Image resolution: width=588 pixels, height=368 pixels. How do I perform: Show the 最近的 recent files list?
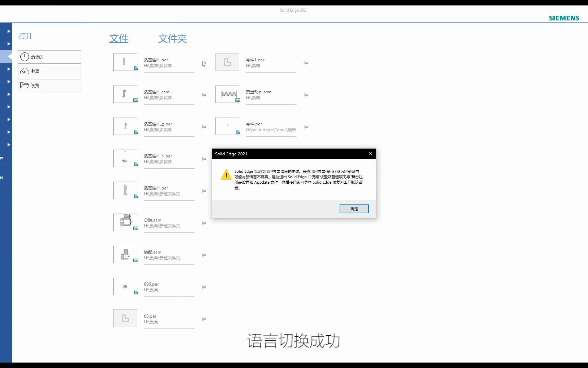pos(49,57)
